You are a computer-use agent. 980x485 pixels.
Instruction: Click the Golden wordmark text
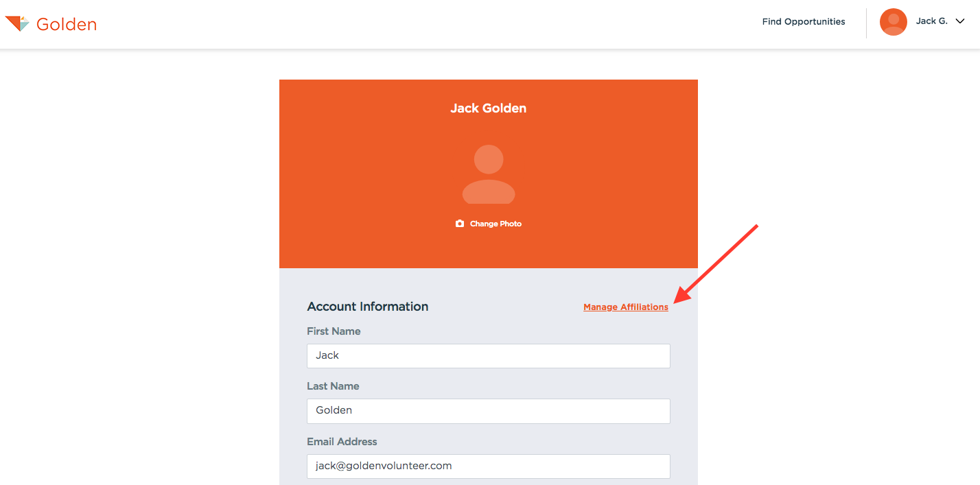[67, 25]
